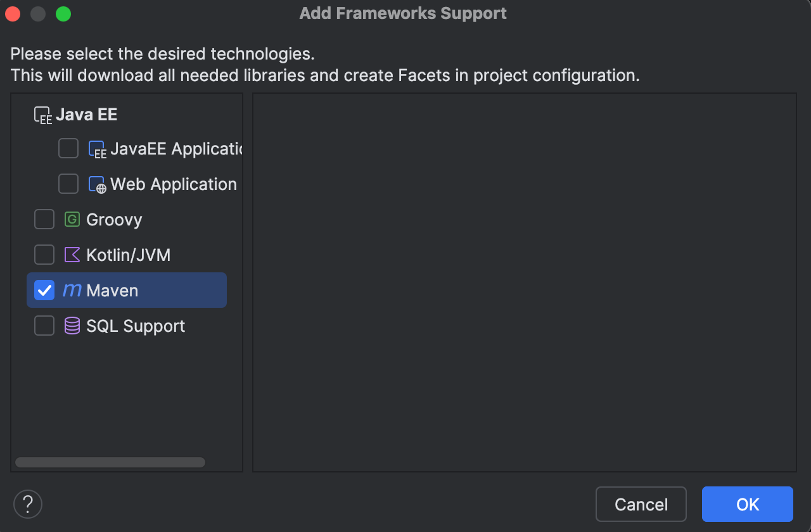Select the SQL Support row label
Image resolution: width=811 pixels, height=532 pixels.
(x=136, y=326)
